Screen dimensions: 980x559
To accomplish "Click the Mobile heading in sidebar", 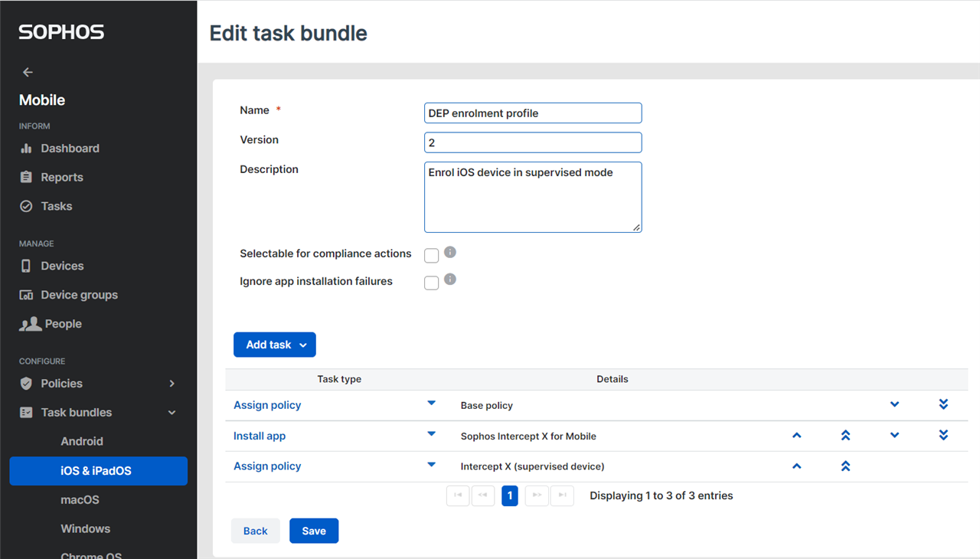I will [42, 100].
